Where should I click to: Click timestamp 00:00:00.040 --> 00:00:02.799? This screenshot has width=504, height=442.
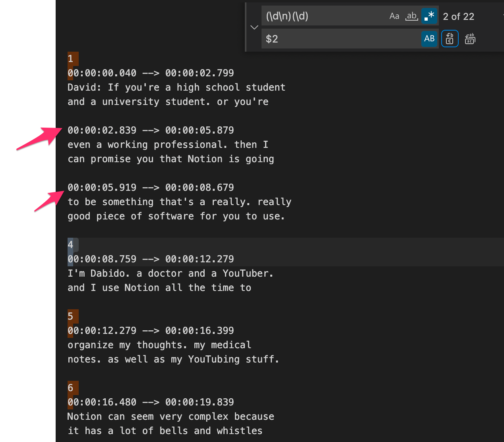pyautogui.click(x=151, y=73)
